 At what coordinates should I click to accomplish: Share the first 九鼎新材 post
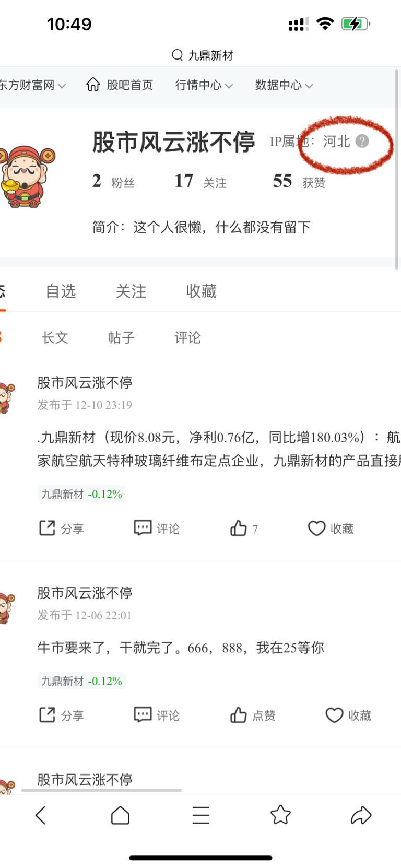(62, 529)
